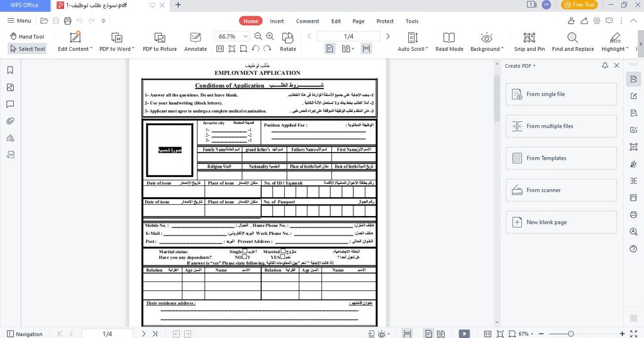Image resolution: width=644 pixels, height=338 pixels.
Task: Switch to the Tools tab
Action: coord(412,21)
